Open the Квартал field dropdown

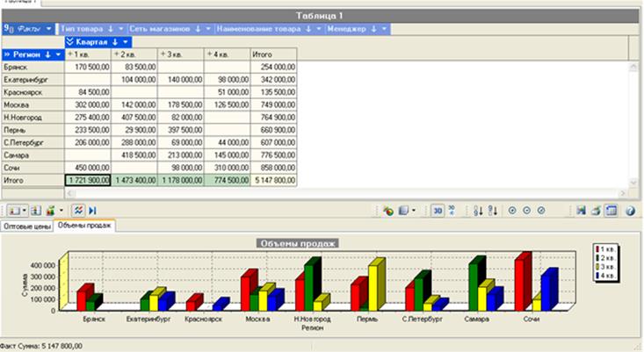127,41
